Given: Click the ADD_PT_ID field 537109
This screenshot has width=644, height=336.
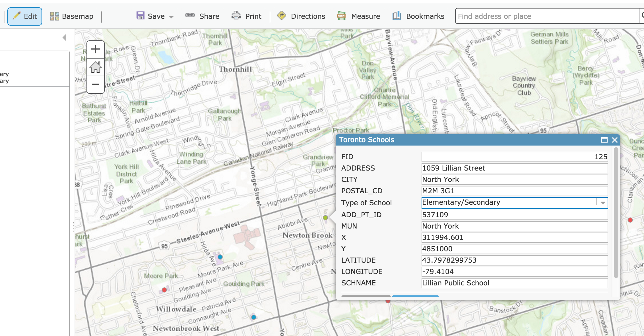Looking at the screenshot, I should point(515,215).
